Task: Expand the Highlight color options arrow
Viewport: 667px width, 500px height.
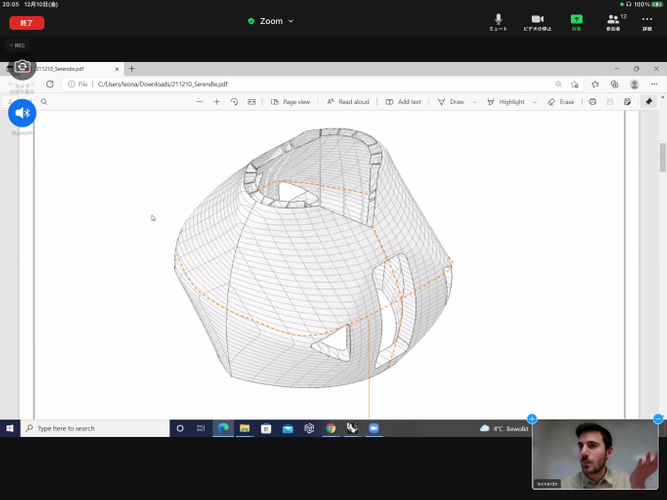Action: pos(535,102)
